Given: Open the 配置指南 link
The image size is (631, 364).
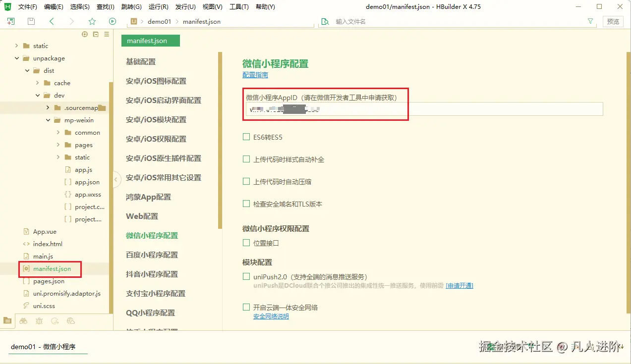Looking at the screenshot, I should point(255,75).
